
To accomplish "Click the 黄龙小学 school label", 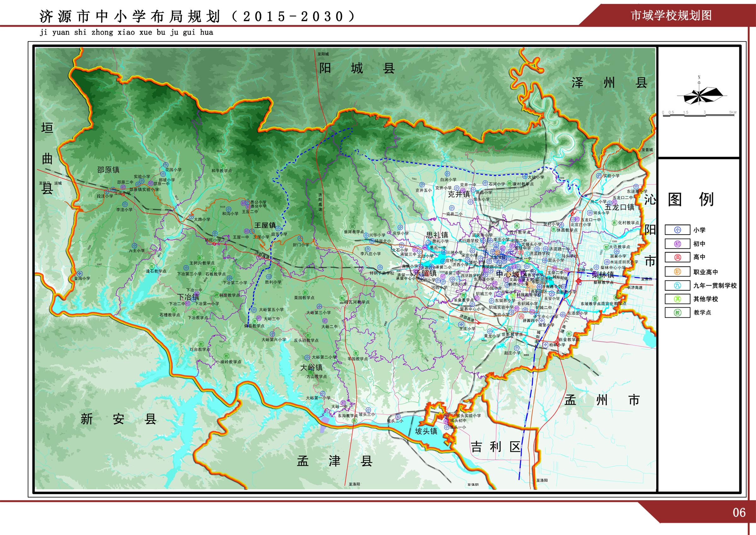I will (x=492, y=335).
